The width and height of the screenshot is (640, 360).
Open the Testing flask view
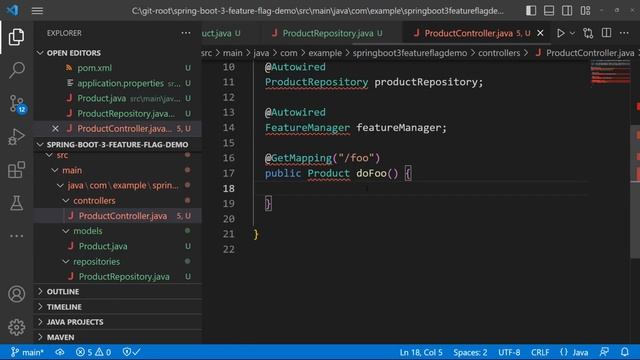[x=16, y=203]
